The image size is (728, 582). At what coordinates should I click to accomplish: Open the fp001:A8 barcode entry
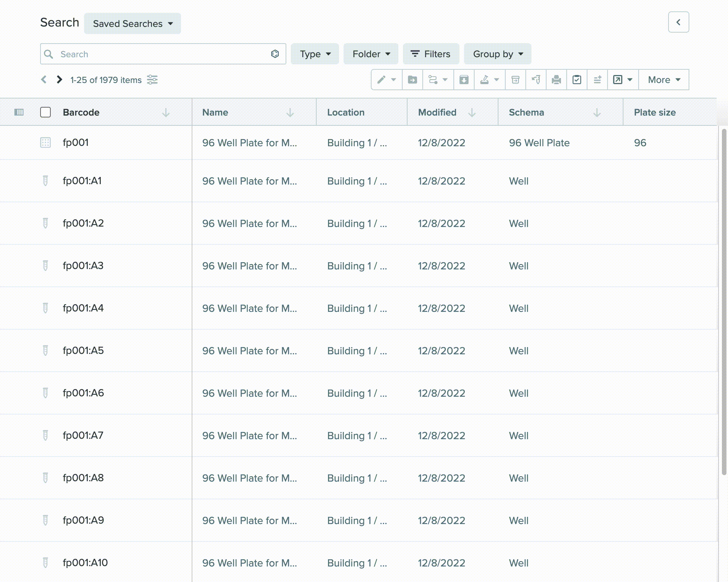83,478
